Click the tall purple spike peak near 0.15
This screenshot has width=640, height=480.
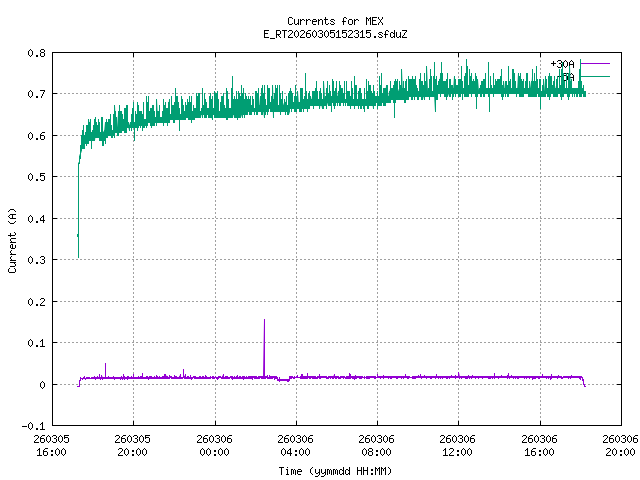(x=264, y=321)
